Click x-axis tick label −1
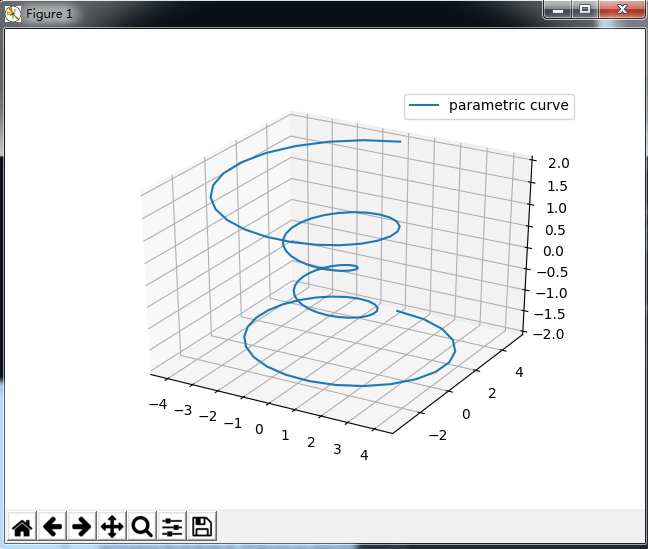This screenshot has height=549, width=648. [x=233, y=423]
